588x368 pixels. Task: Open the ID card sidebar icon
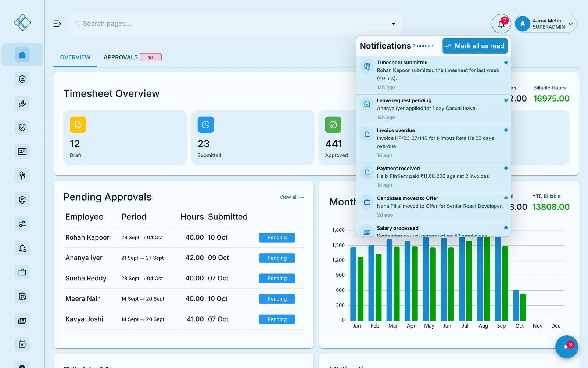click(x=22, y=152)
